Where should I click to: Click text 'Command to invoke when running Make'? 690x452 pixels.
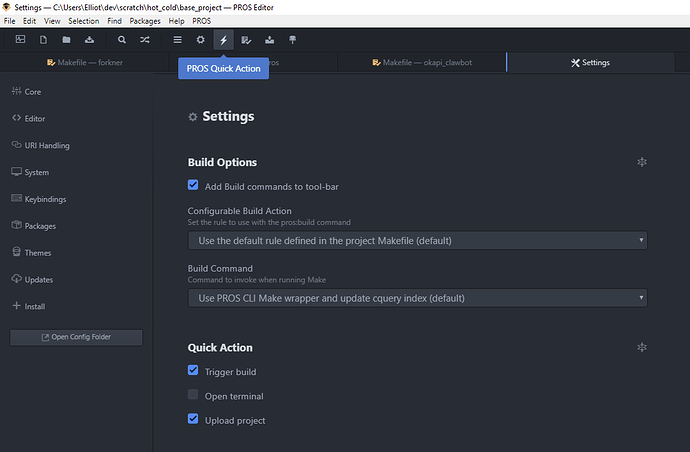pos(257,280)
